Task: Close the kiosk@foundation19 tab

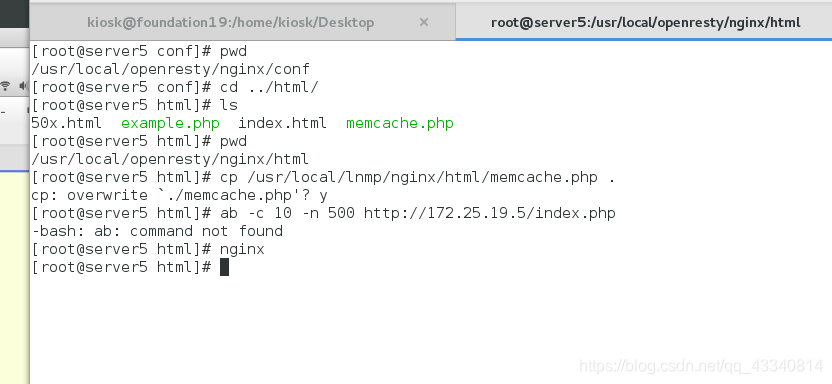Action: point(423,22)
